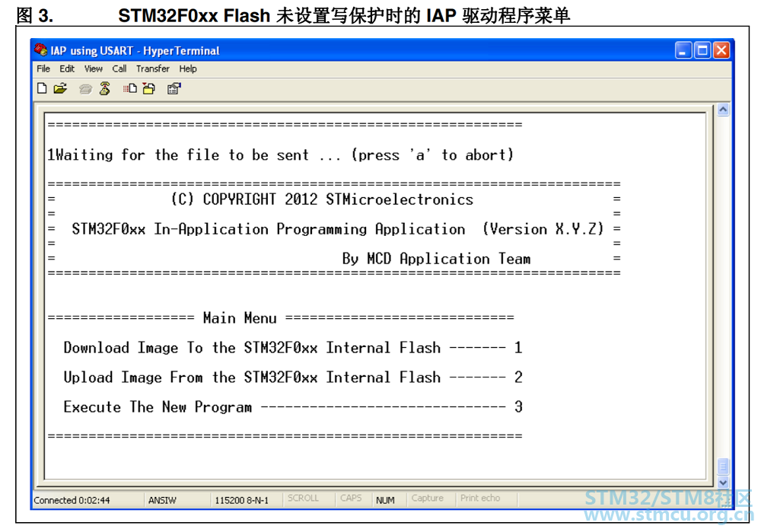Click the Disconnect toolbar icon
The image size is (761, 532).
105,88
